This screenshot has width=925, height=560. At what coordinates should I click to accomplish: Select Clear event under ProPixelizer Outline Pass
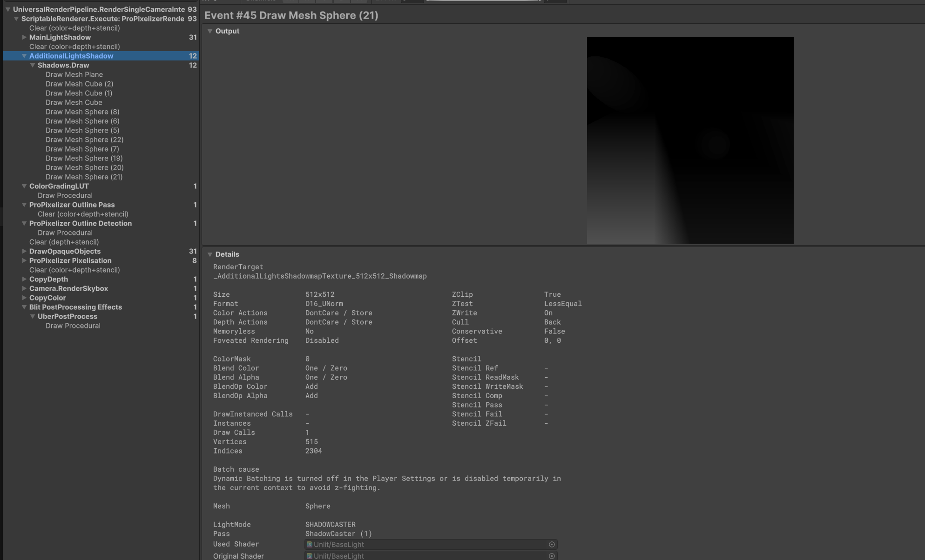coord(83,214)
